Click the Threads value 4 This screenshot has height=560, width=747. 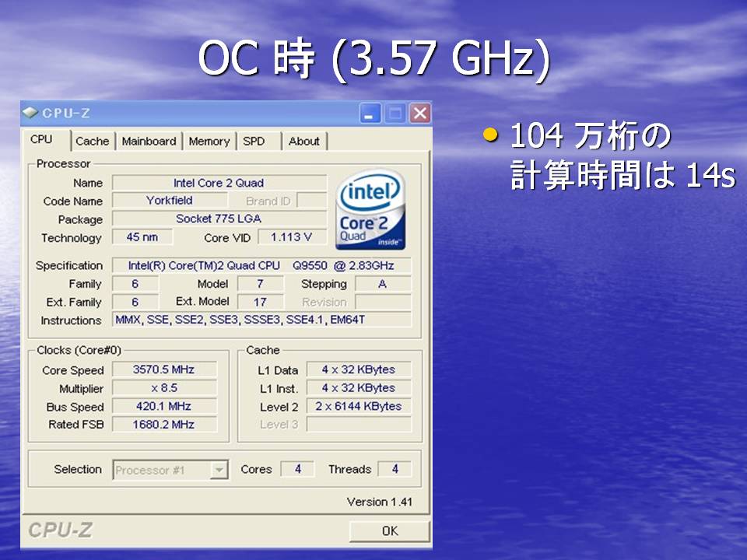pyautogui.click(x=395, y=469)
